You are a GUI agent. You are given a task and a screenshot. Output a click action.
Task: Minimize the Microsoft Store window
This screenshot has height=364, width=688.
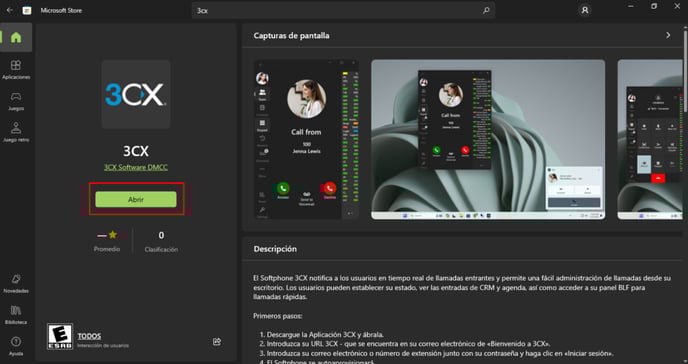pos(631,7)
